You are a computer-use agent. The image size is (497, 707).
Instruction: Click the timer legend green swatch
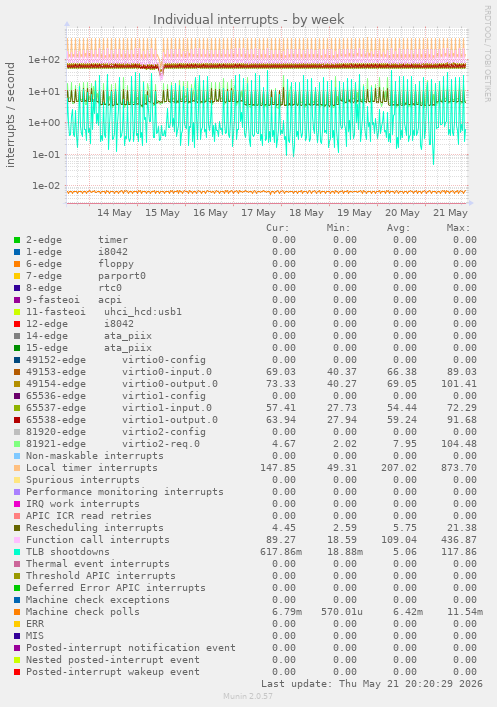pos(17,240)
